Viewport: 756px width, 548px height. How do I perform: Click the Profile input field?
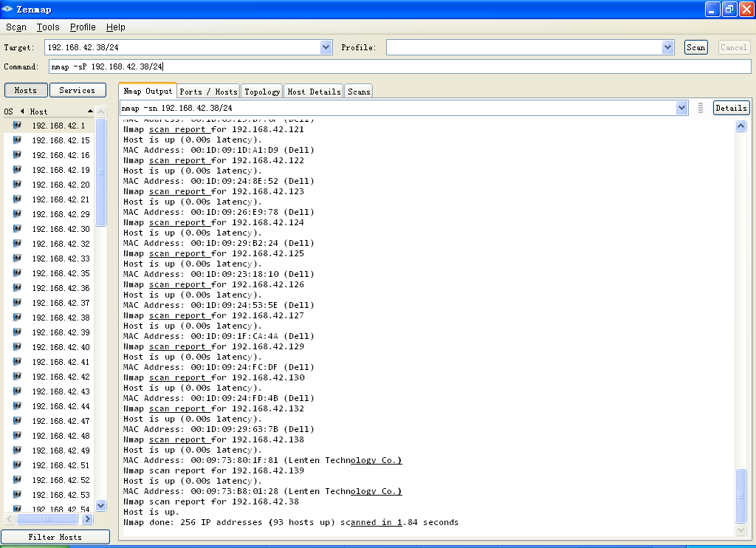[x=525, y=47]
